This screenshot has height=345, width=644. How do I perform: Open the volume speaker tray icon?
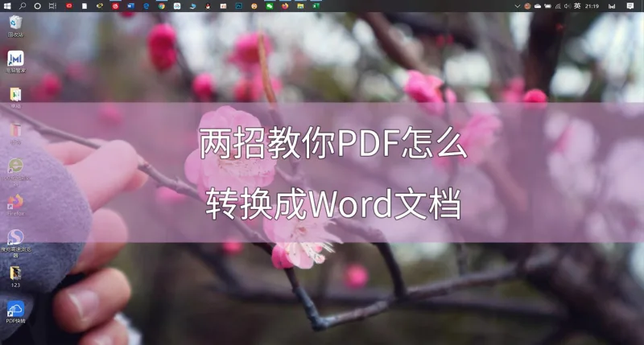point(568,6)
